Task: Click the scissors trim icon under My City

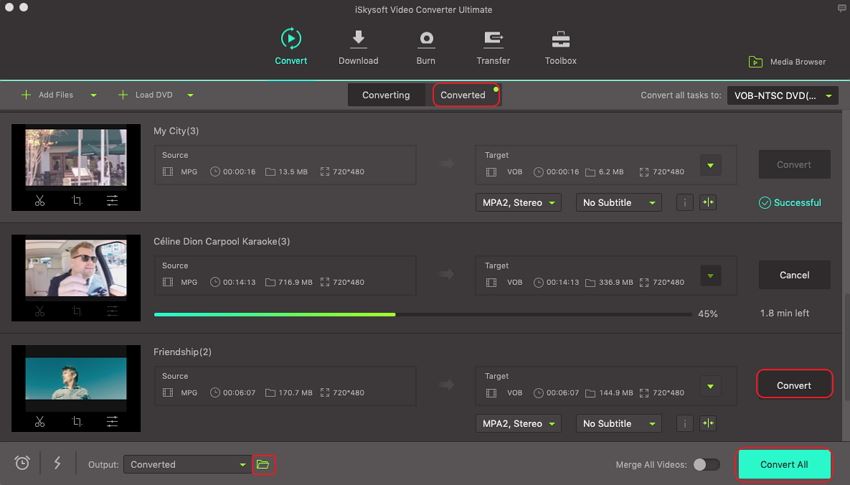Action: pyautogui.click(x=40, y=201)
